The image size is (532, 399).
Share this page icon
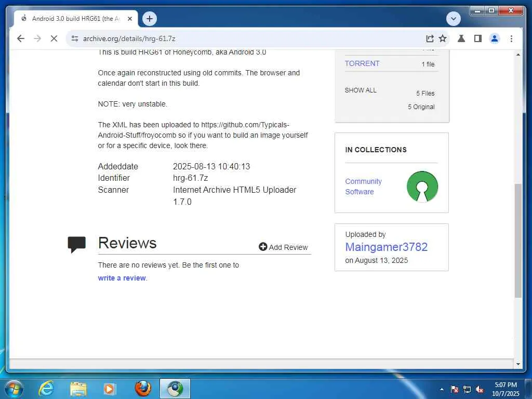(430, 38)
